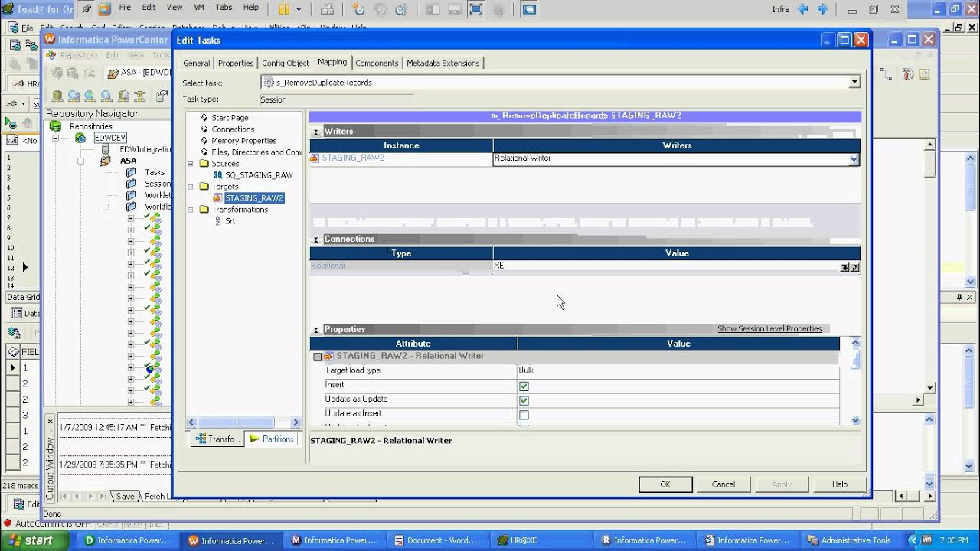Switch to the Components tab
980x551 pixels.
[377, 63]
